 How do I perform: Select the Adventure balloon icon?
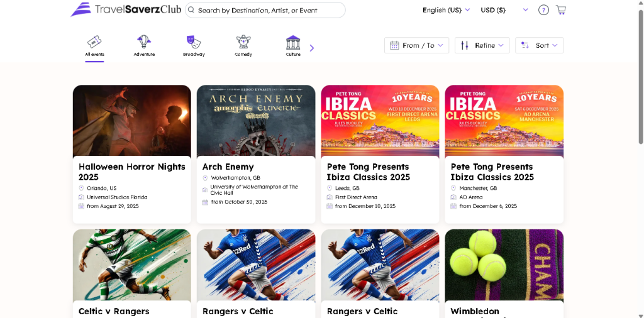click(144, 41)
